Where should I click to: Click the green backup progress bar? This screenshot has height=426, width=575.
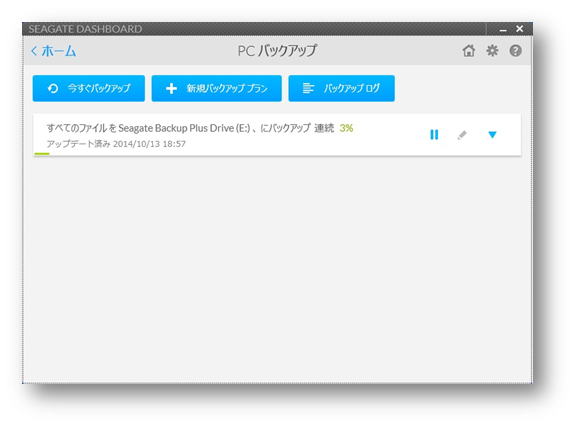tap(41, 154)
